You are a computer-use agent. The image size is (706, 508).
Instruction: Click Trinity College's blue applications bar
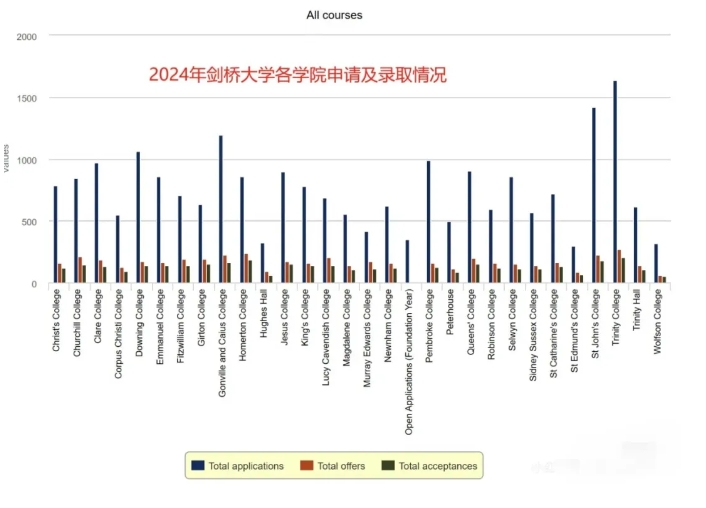click(x=615, y=182)
